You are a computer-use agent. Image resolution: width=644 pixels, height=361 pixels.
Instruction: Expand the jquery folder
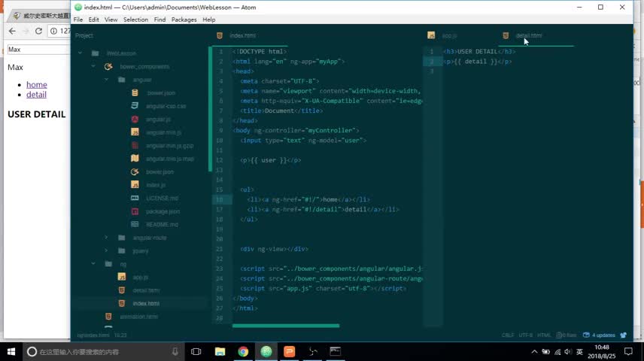[x=106, y=250]
